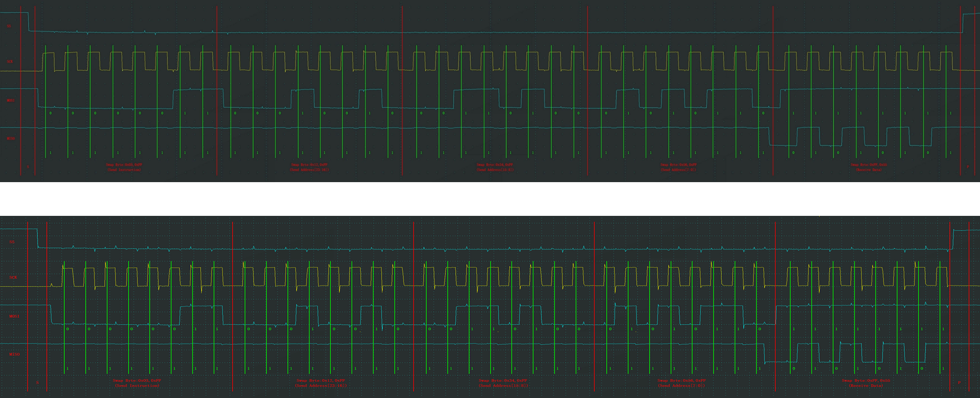Click upper capture's 'Send Address[23:16]' annotation

pos(309,170)
